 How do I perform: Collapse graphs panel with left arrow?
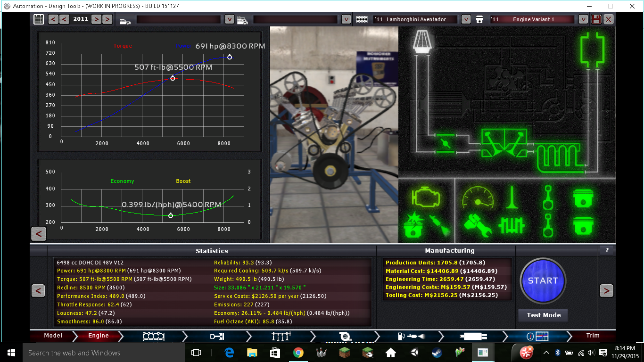point(38,233)
